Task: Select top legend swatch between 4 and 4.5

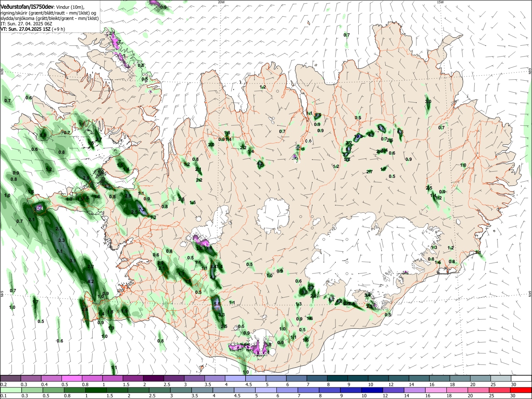Action: tap(235, 378)
